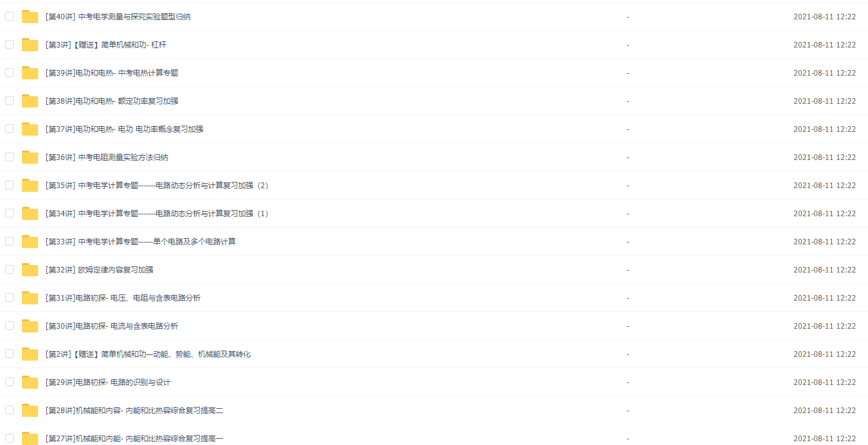Image resolution: width=868 pixels, height=445 pixels.
Task: Click the folder icon for 第27讲
Action: [x=30, y=439]
